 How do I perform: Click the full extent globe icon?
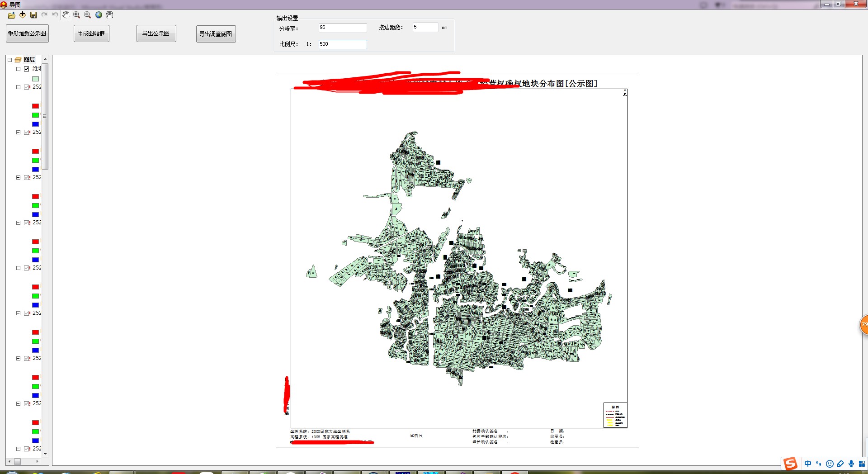pyautogui.click(x=99, y=15)
